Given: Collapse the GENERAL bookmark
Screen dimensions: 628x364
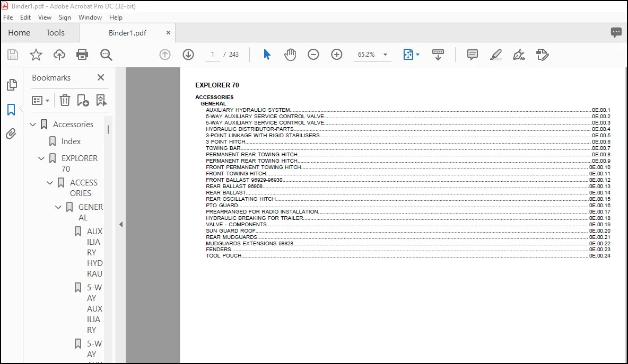Looking at the screenshot, I should pyautogui.click(x=58, y=207).
